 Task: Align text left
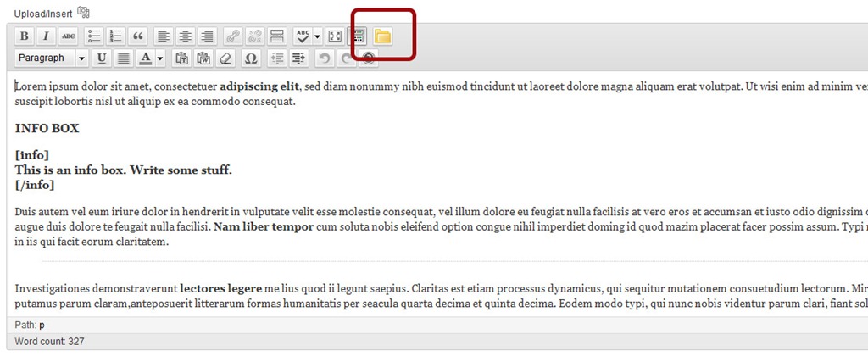coord(164,36)
